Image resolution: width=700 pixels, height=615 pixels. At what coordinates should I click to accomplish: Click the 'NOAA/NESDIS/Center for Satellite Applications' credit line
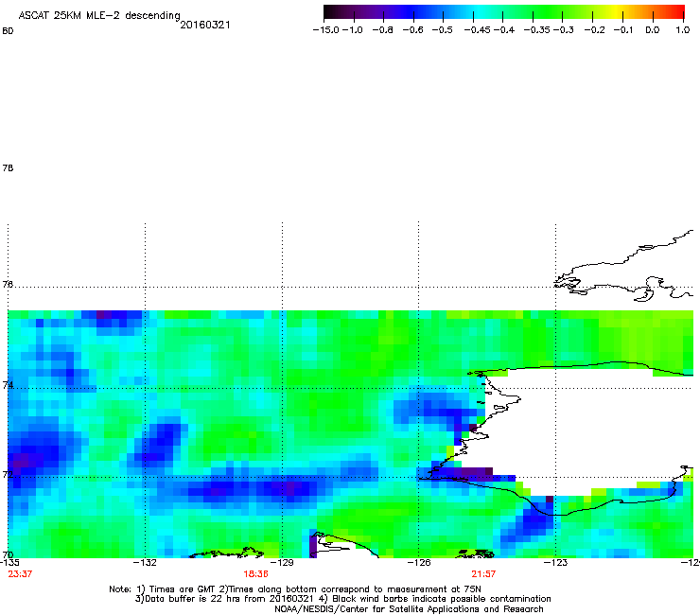tap(409, 609)
